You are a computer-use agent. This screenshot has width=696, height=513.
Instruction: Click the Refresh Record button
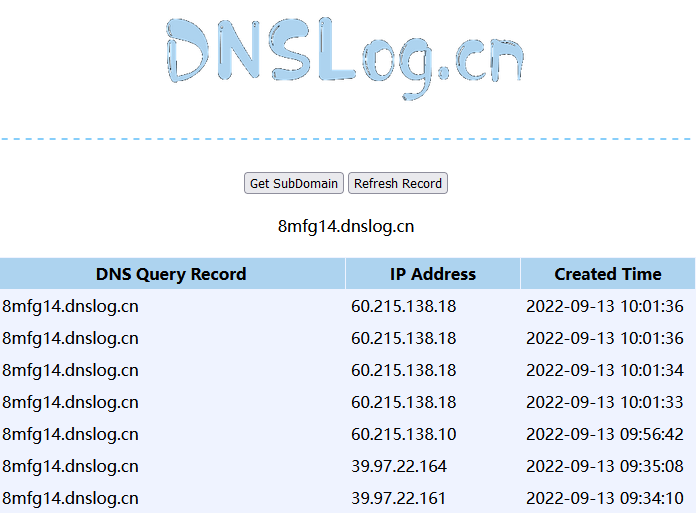(398, 183)
